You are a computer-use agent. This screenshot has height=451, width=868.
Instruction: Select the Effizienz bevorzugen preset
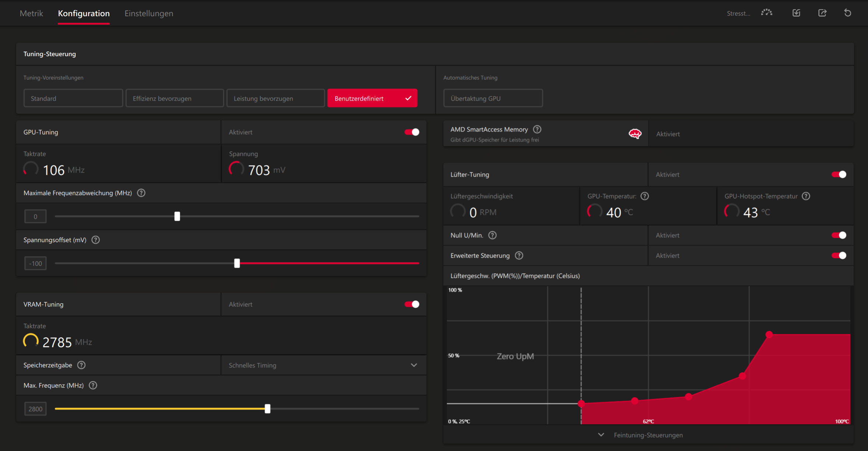175,98
